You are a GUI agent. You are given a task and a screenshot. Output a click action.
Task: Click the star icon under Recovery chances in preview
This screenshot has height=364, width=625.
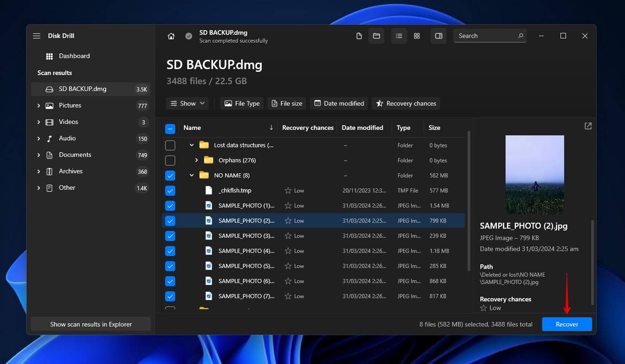pos(483,308)
